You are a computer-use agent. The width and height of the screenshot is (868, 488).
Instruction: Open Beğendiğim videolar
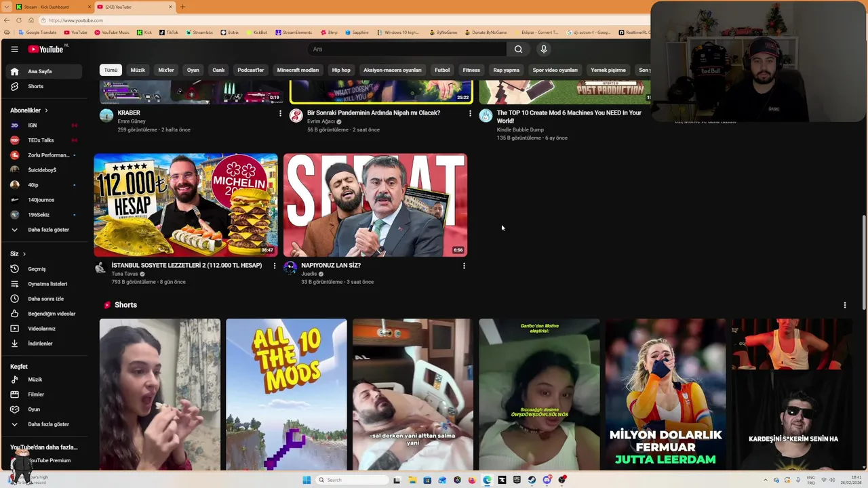click(x=43, y=314)
